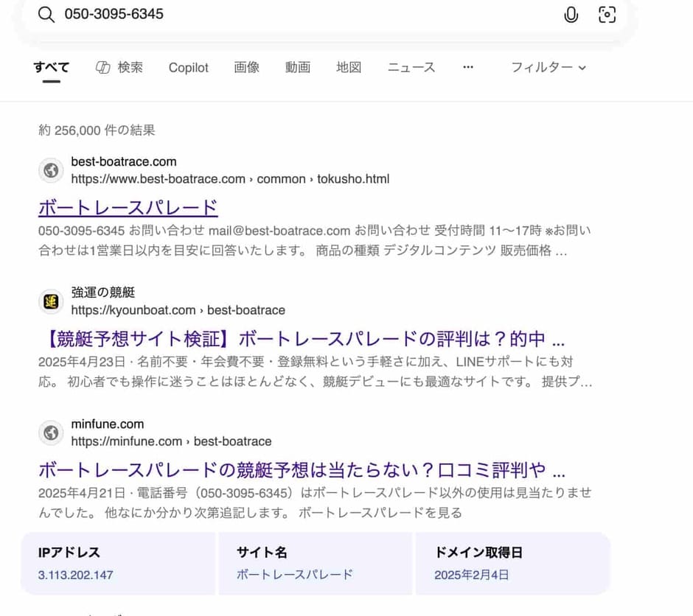Open the more search options ellipsis icon
Image resolution: width=693 pixels, height=616 pixels.
(468, 67)
